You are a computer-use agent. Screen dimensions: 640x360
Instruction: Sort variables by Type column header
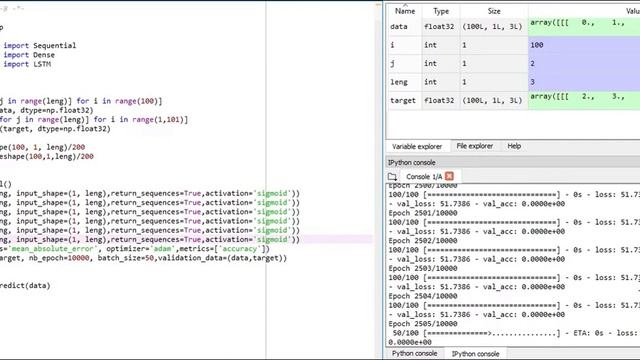(x=441, y=11)
